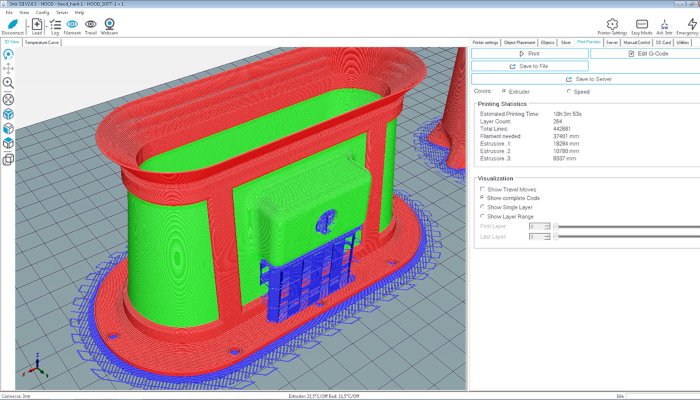Image resolution: width=700 pixels, height=400 pixels.
Task: Toggle the Log panel icon
Action: point(54,25)
